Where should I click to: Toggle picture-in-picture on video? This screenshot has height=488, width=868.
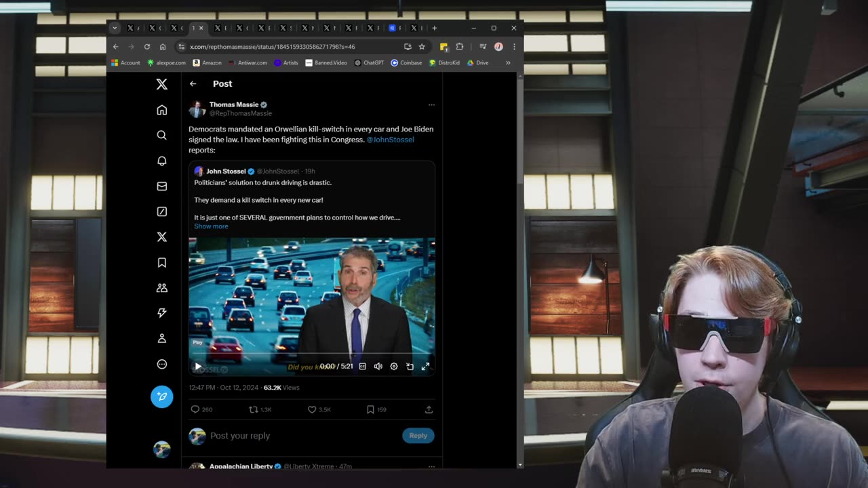click(410, 366)
